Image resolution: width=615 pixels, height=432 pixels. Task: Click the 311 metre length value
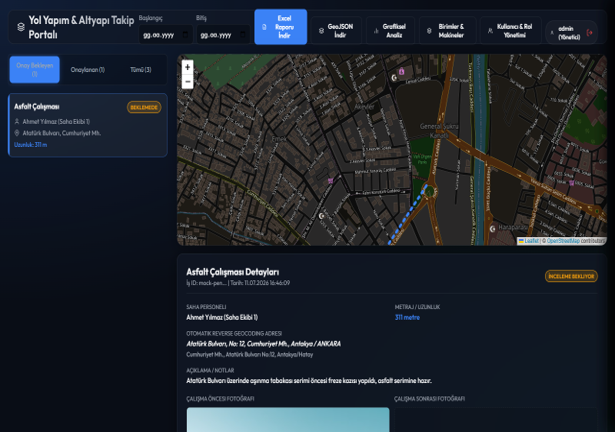(407, 317)
